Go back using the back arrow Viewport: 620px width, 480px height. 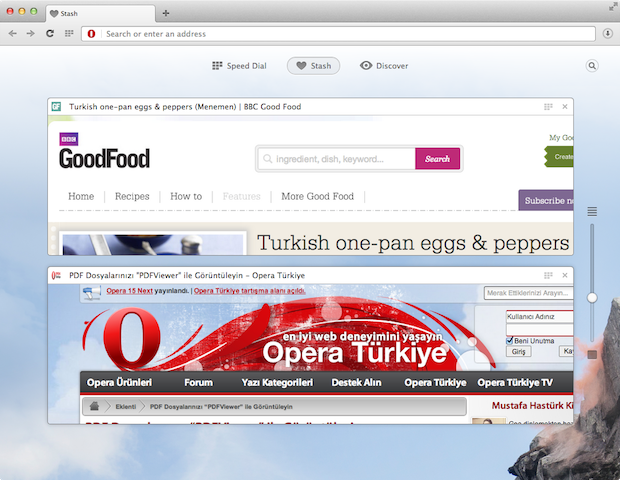pos(13,34)
